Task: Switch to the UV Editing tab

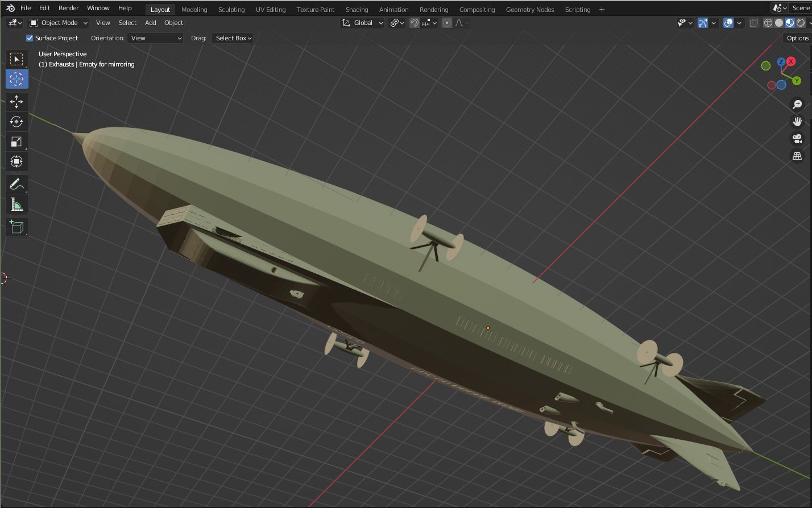Action: (270, 10)
